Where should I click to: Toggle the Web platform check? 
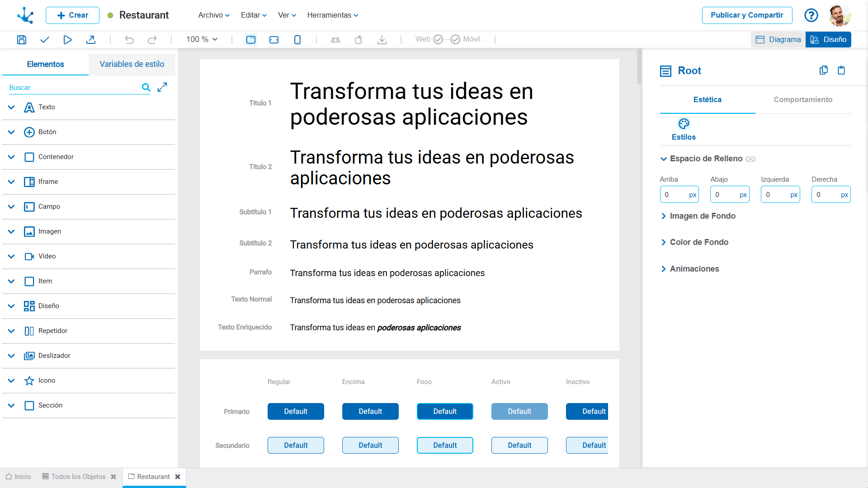(438, 39)
